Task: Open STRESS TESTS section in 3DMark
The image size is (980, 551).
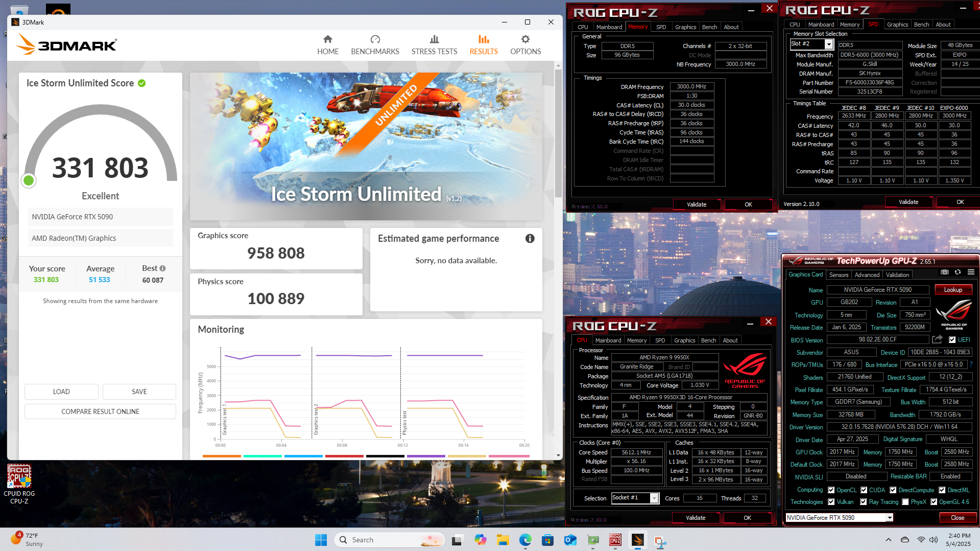Action: 434,45
